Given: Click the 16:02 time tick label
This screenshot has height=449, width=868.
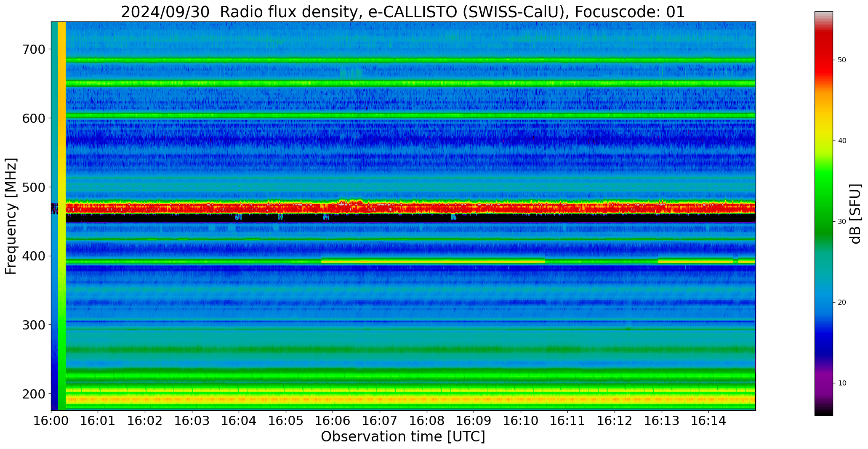Looking at the screenshot, I should click(145, 420).
